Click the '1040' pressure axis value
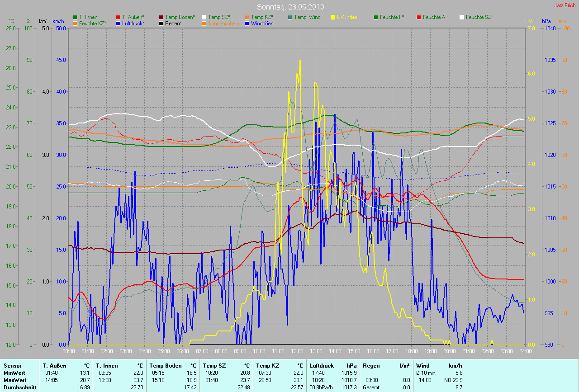579x392 pixels. tap(550, 28)
